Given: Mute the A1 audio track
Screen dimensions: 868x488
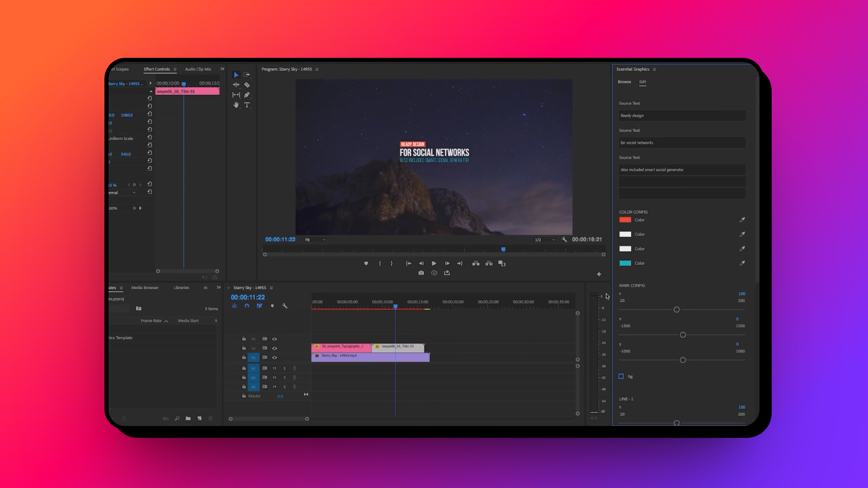Looking at the screenshot, I should coord(274,368).
